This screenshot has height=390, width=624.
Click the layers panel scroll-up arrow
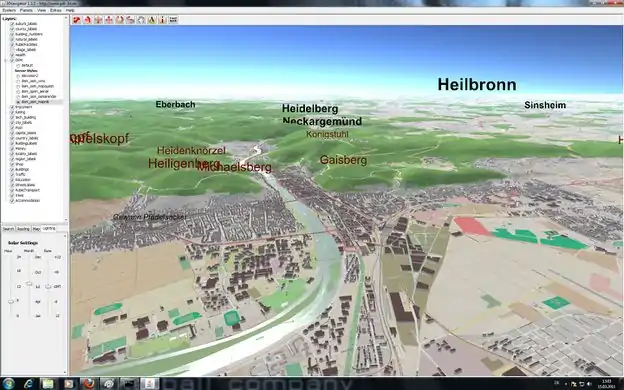66,18
